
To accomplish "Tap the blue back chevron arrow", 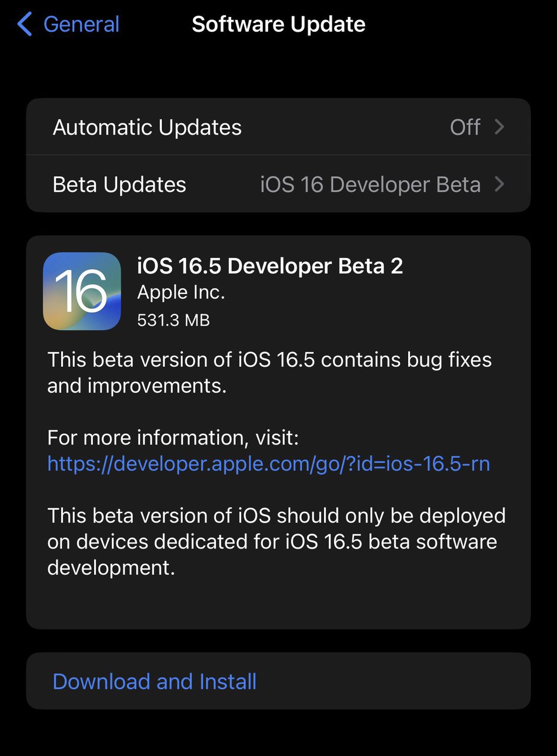I will (24, 25).
